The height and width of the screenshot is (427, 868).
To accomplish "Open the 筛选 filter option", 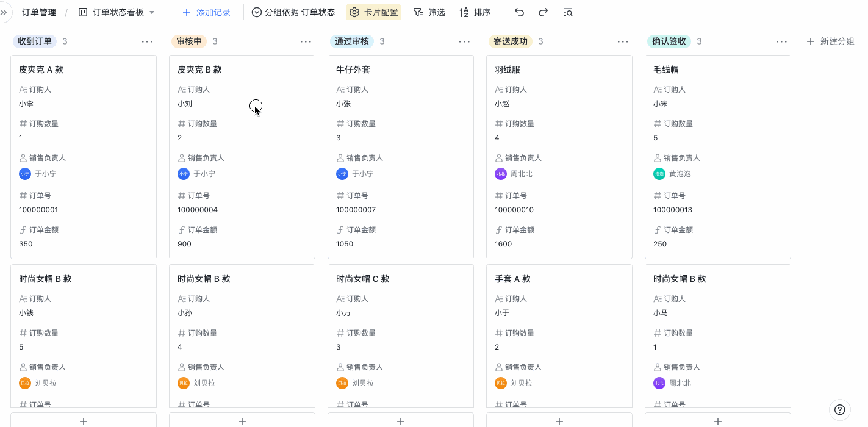I will [x=429, y=12].
